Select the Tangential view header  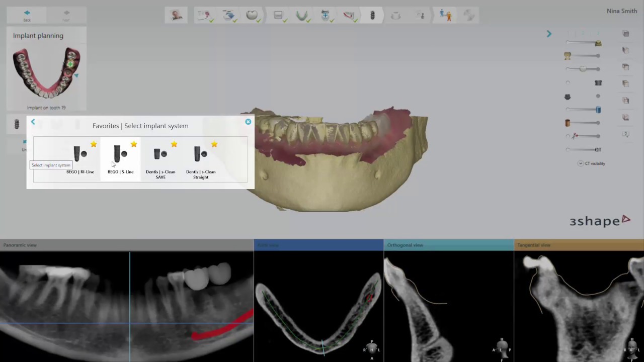click(x=579, y=245)
